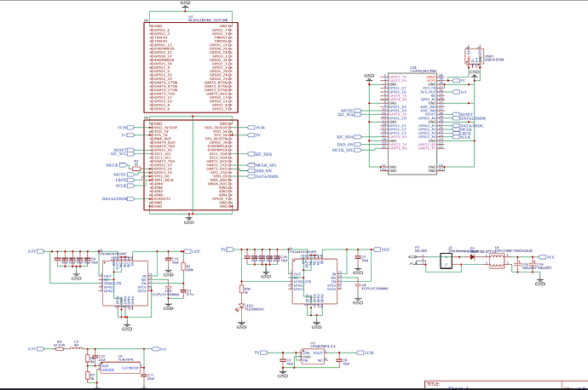The height and width of the screenshot is (390, 588).
Task: Select the DATA2/DSDR net flag at CLKOUT2 pin
Action: coord(130,199)
